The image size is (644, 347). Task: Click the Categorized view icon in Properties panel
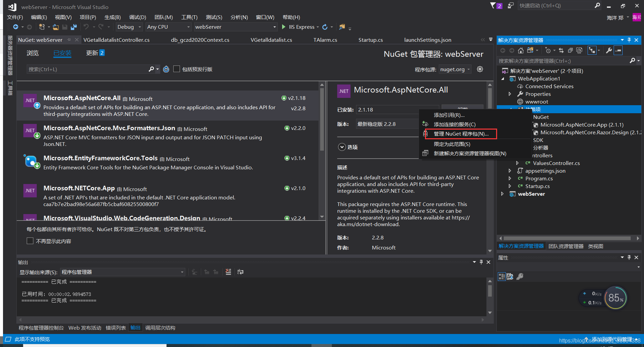click(501, 277)
